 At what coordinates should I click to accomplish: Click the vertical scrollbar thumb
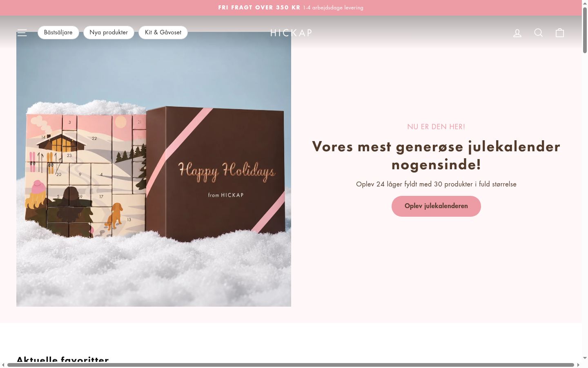point(585,29)
